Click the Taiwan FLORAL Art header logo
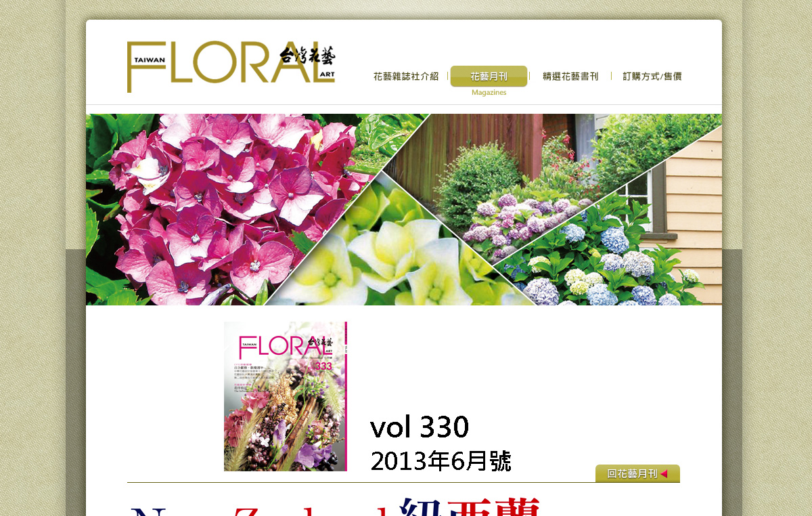Screen dimensions: 812x516 pyautogui.click(x=231, y=66)
